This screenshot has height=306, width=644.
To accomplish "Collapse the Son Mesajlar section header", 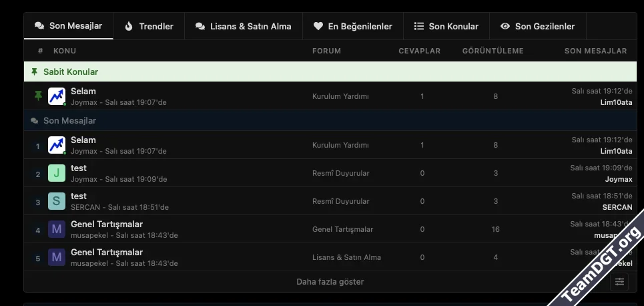I will point(69,121).
